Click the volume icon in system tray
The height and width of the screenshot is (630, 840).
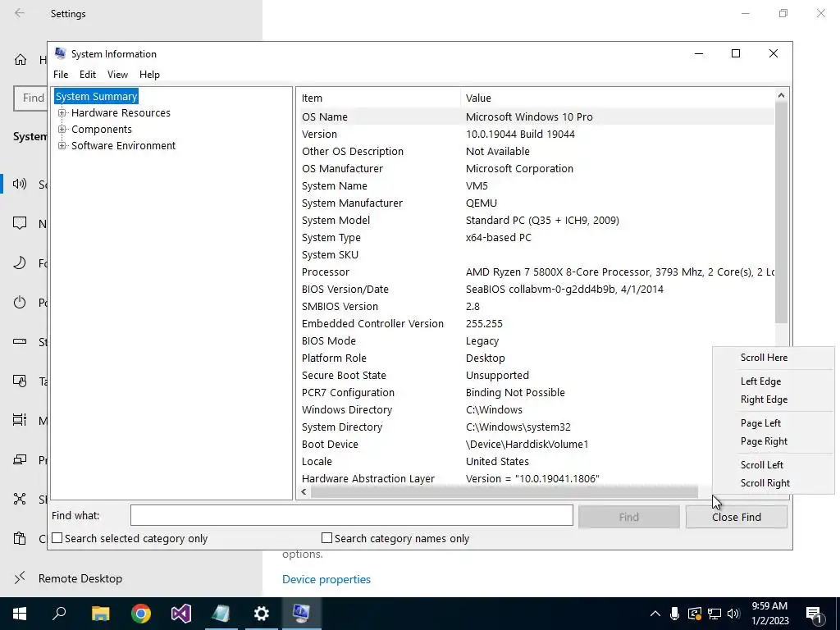(733, 614)
